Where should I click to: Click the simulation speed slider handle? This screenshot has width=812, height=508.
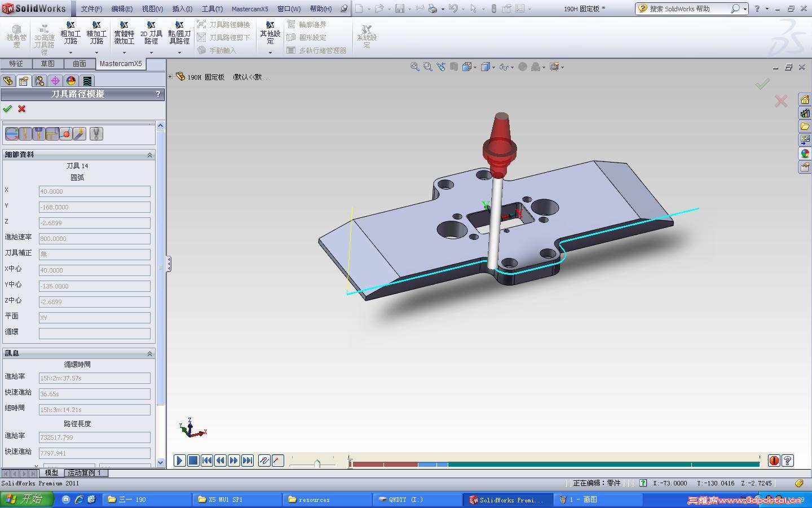click(317, 463)
